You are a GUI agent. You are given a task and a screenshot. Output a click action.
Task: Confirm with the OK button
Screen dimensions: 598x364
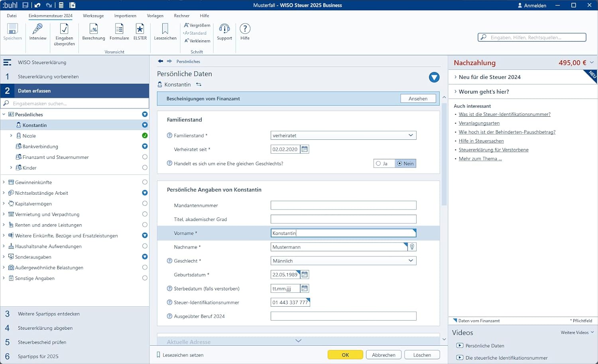tap(345, 355)
